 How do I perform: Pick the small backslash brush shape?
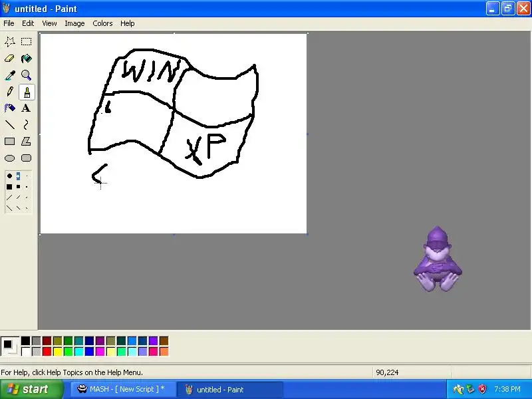[x=27, y=208]
